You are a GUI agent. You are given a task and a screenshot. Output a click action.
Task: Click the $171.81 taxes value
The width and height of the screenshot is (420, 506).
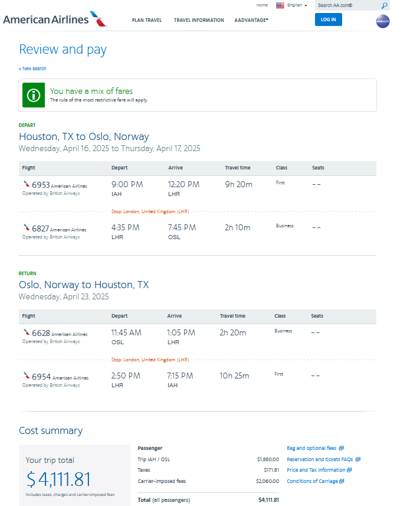271,470
